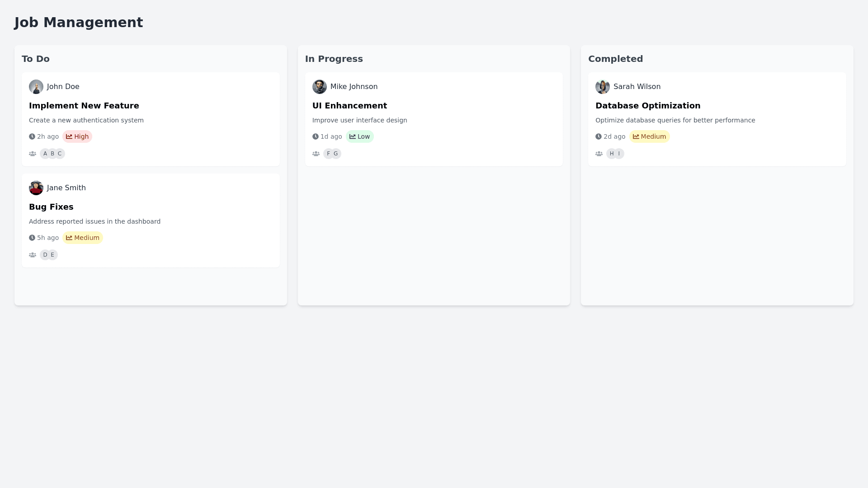Click the team members icon on Bug Fixes card
This screenshot has width=868, height=488.
pos(33,255)
